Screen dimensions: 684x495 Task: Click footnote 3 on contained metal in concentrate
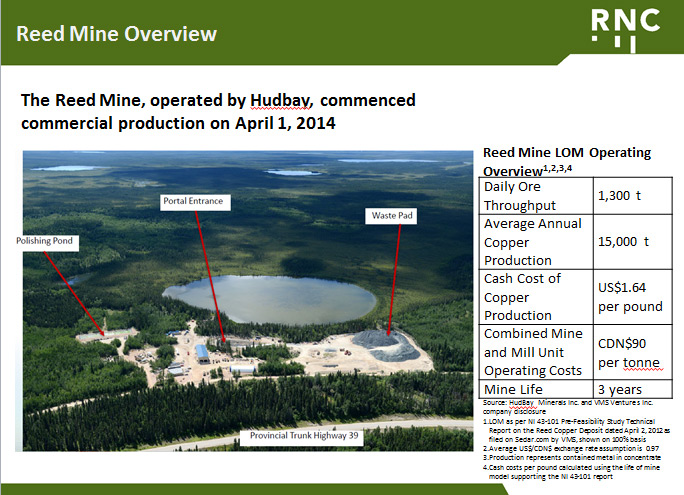(x=571, y=457)
